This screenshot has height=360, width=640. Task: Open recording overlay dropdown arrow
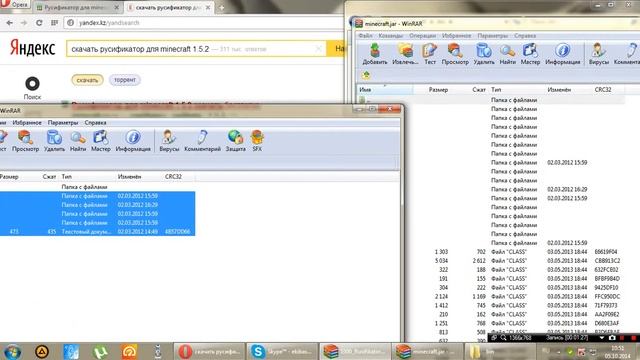coord(602,338)
